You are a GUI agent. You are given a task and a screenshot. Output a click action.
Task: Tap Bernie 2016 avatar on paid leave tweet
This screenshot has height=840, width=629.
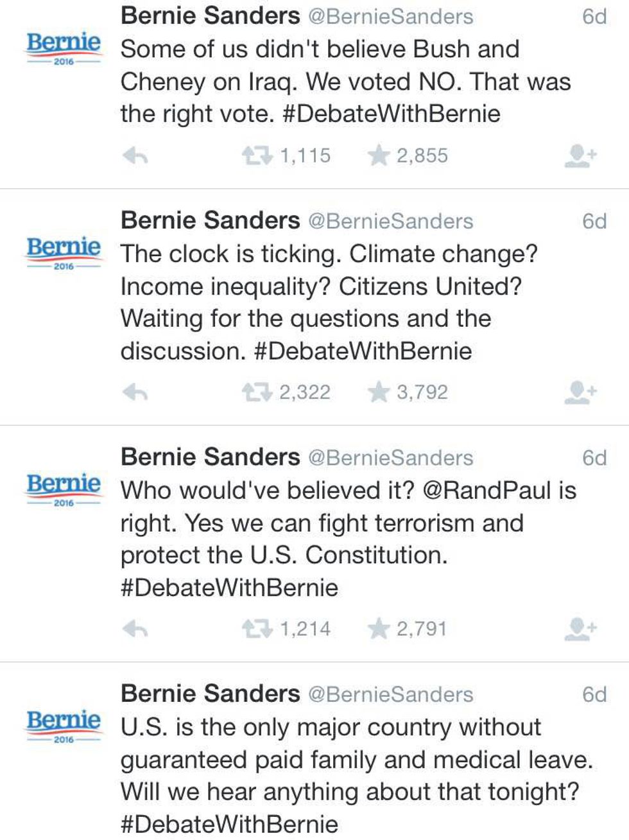[x=64, y=725]
